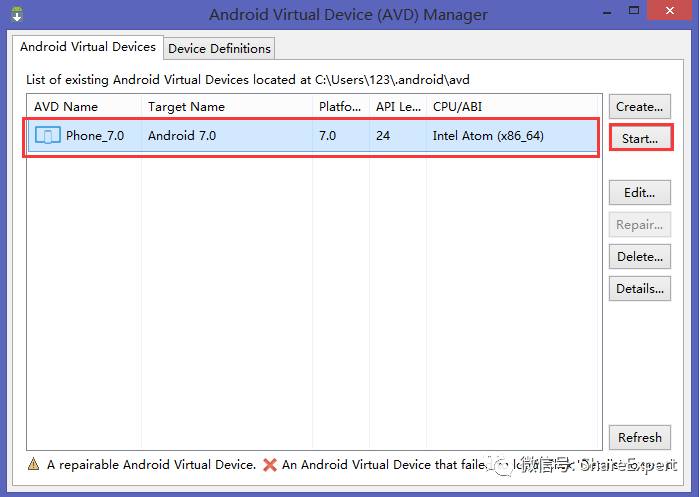
Task: Refresh the AVD list
Action: [639, 438]
